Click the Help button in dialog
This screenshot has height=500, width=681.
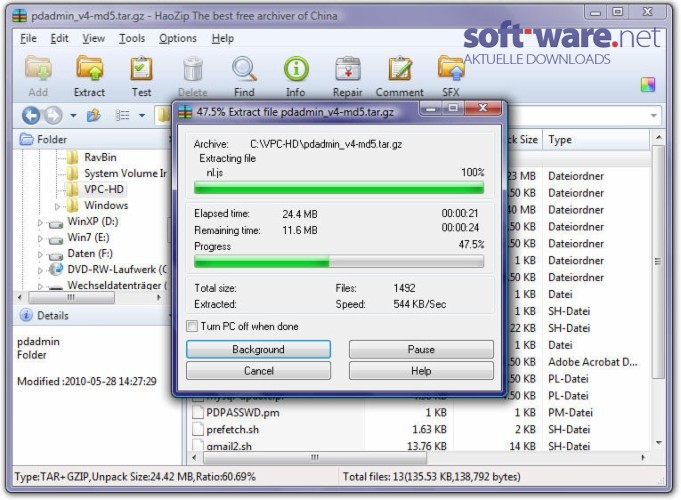point(421,371)
